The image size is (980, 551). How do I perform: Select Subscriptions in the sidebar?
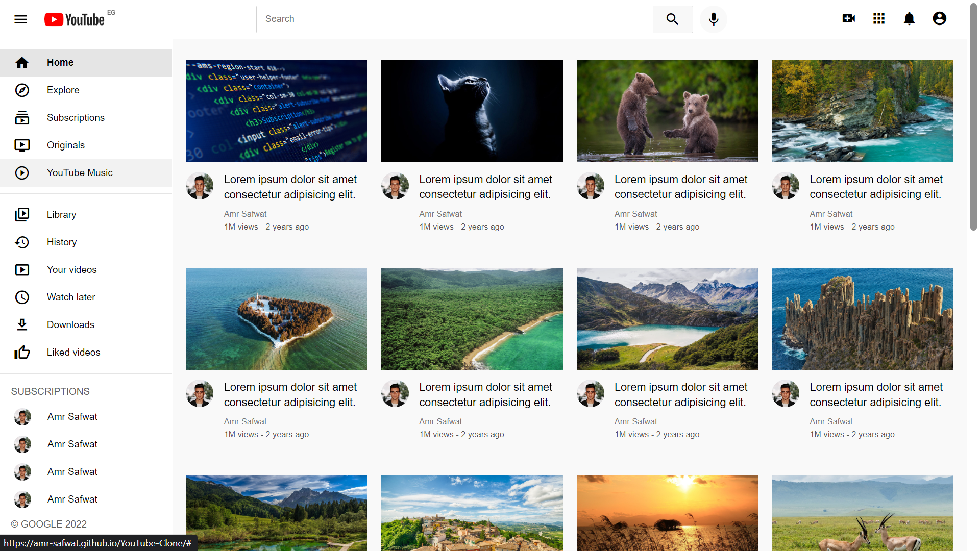pos(86,118)
